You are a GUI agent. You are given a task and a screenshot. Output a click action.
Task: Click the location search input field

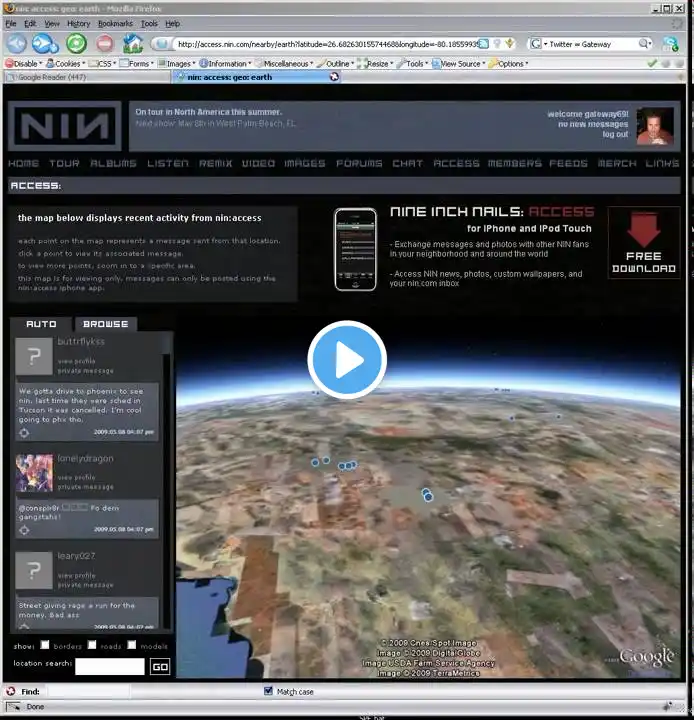pyautogui.click(x=110, y=666)
